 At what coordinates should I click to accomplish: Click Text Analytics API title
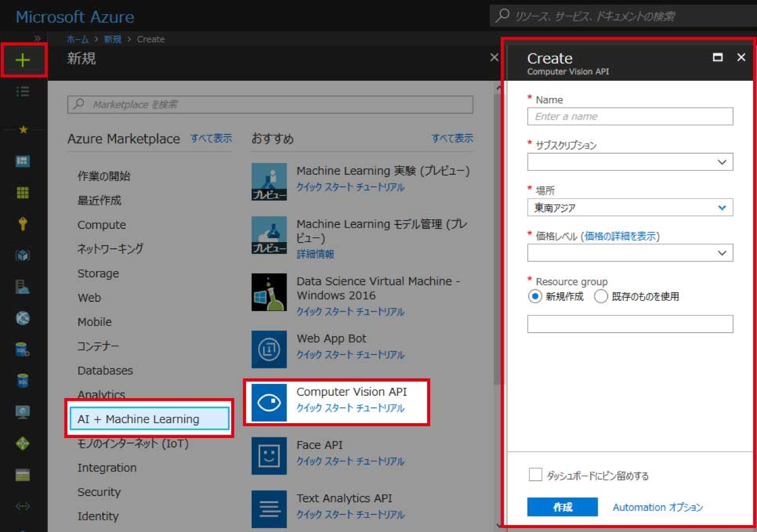point(344,498)
